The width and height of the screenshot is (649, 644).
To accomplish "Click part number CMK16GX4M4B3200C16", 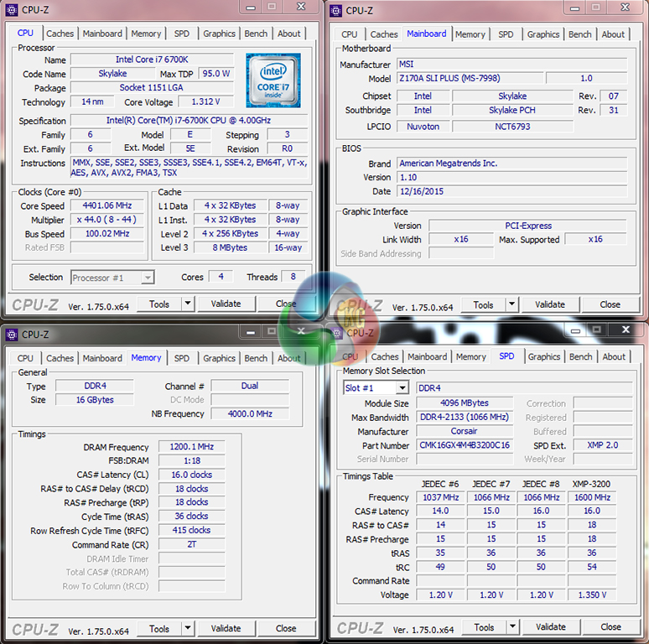I will click(x=465, y=445).
